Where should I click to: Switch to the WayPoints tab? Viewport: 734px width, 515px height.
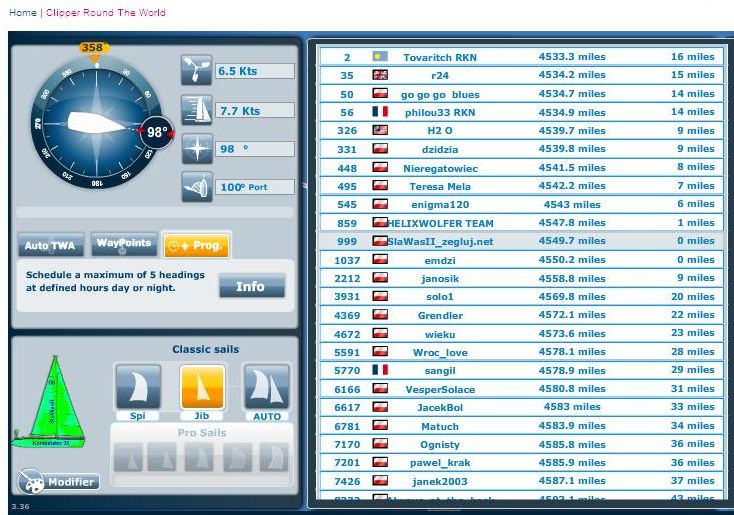pyautogui.click(x=124, y=243)
